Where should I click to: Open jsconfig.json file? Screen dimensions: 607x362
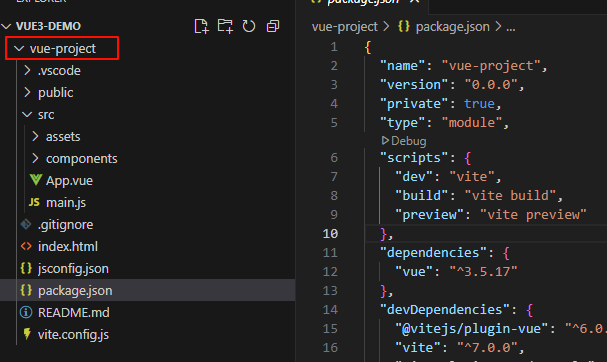[73, 269]
